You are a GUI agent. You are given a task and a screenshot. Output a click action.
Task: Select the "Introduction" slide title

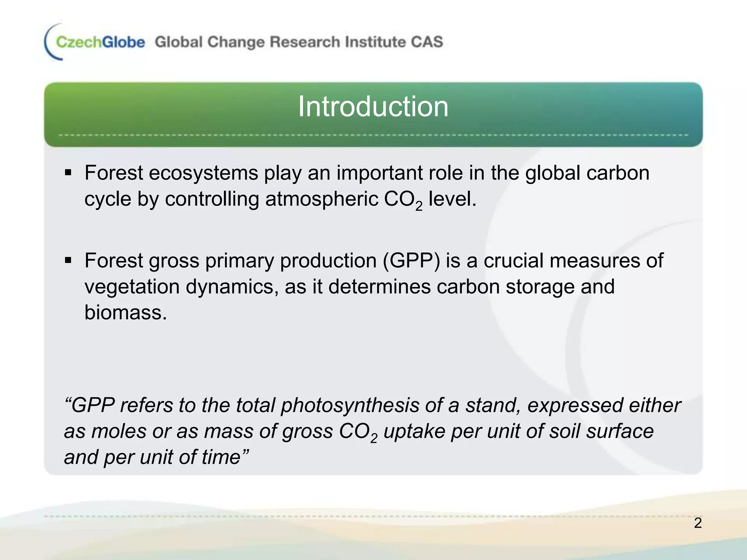coord(373,106)
